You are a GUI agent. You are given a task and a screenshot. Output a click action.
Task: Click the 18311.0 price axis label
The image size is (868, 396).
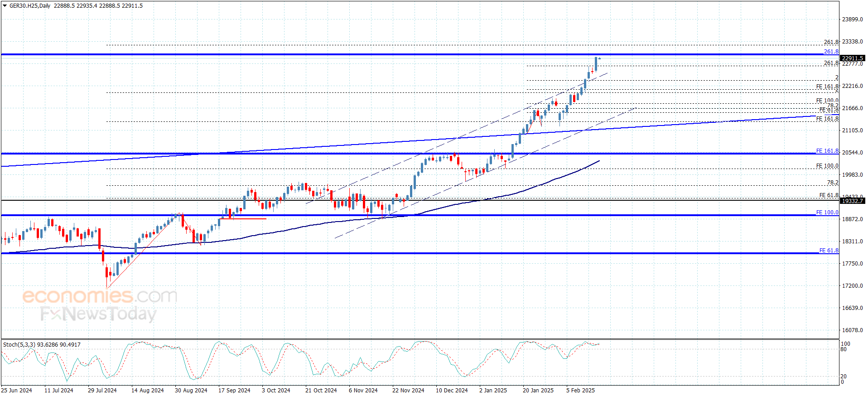tap(852, 241)
